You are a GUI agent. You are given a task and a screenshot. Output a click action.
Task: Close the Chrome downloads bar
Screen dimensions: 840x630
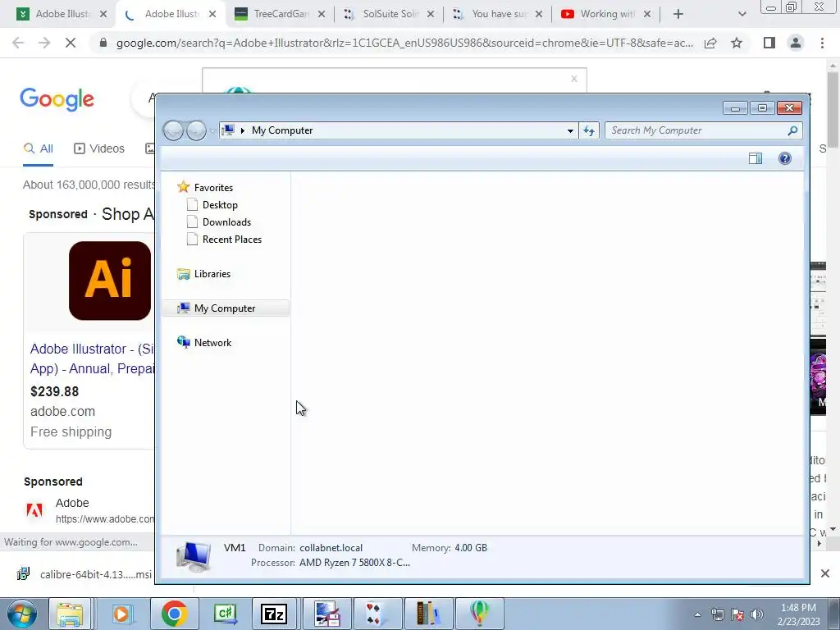click(x=825, y=573)
